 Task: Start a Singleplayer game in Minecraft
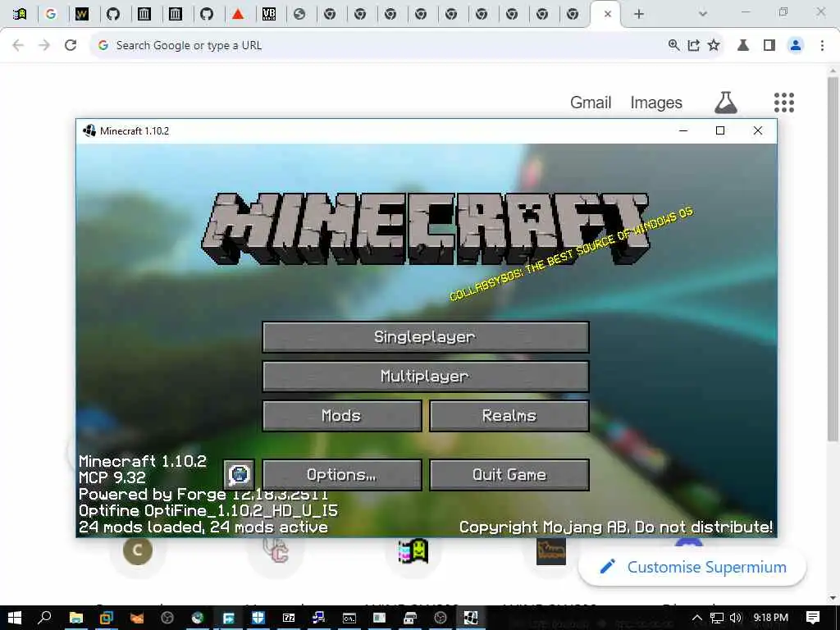pos(426,337)
